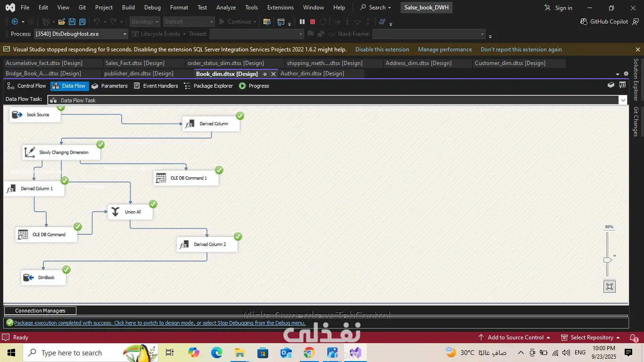Open the Git Changes side panel
This screenshot has width=644, height=362.
pos(636,122)
